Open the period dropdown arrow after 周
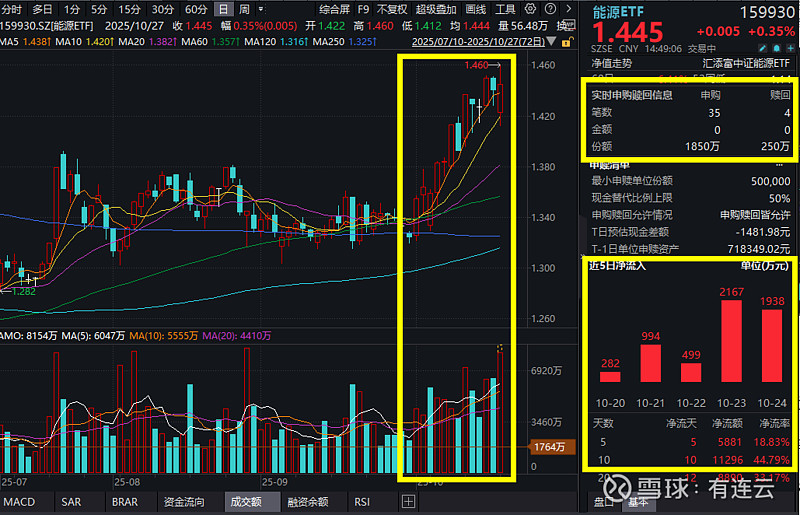This screenshot has width=800, height=515. click(x=261, y=9)
